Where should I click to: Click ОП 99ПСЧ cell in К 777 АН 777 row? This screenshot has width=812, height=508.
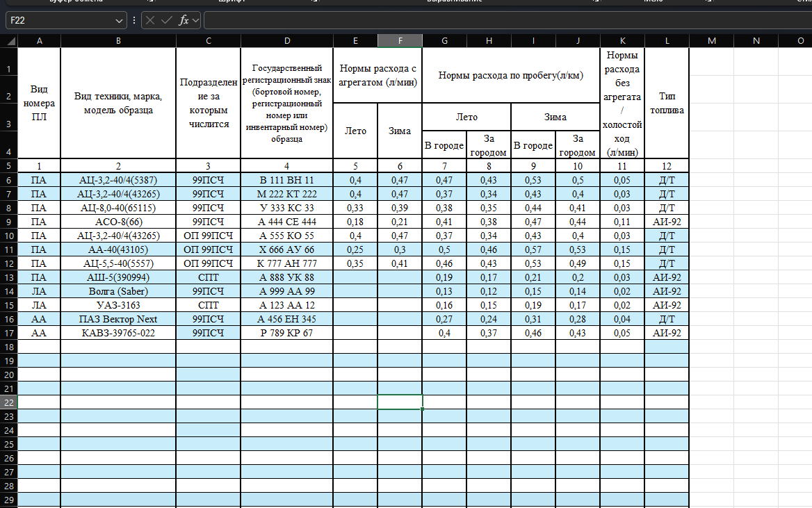click(208, 263)
